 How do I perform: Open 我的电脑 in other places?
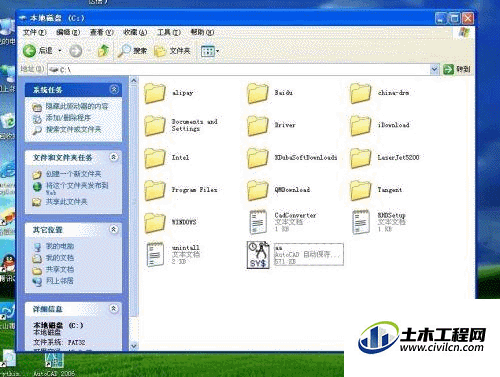[60, 246]
